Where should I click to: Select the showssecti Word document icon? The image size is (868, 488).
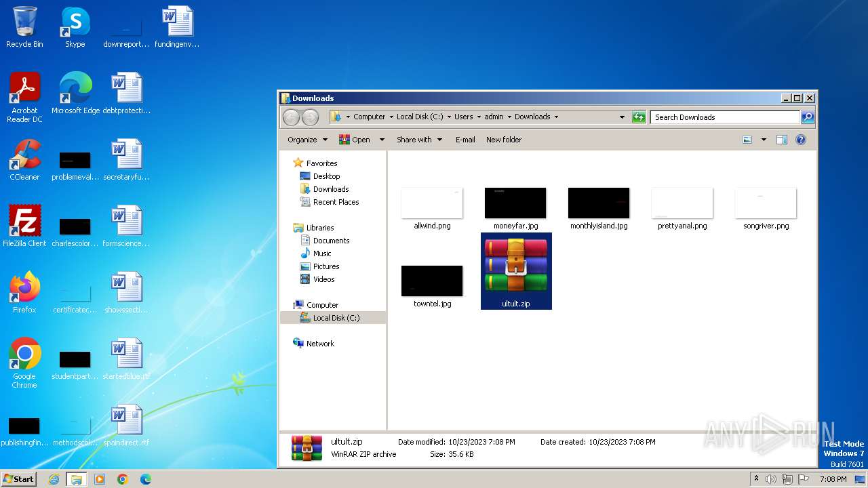pos(127,292)
